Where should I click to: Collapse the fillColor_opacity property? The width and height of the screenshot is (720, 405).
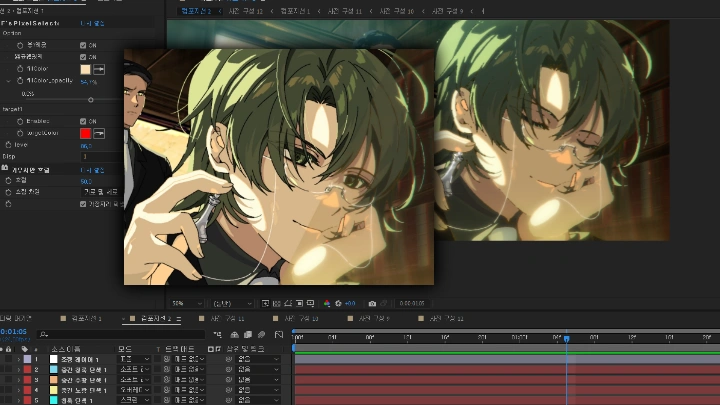coord(8,81)
